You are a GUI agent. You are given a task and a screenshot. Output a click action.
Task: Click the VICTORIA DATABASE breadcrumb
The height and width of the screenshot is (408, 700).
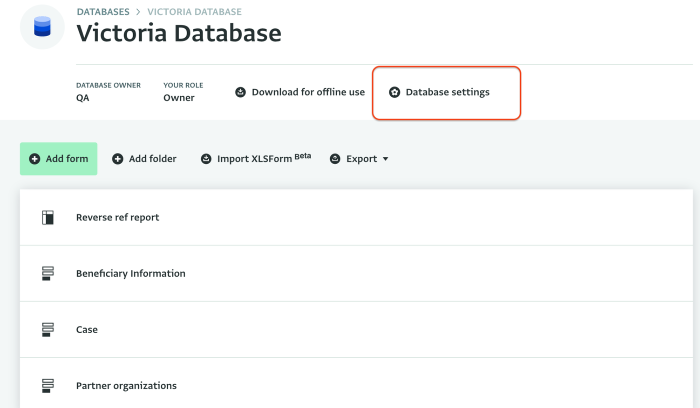(x=195, y=12)
